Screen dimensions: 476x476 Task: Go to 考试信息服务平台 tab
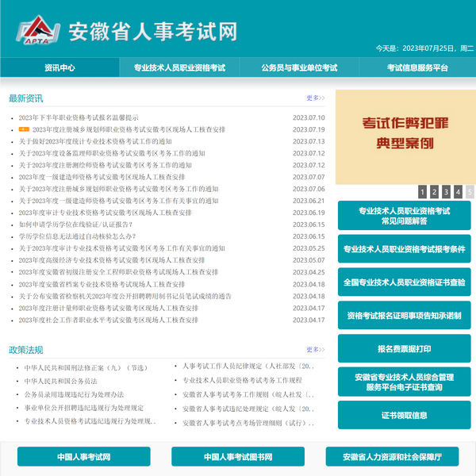pos(417,67)
